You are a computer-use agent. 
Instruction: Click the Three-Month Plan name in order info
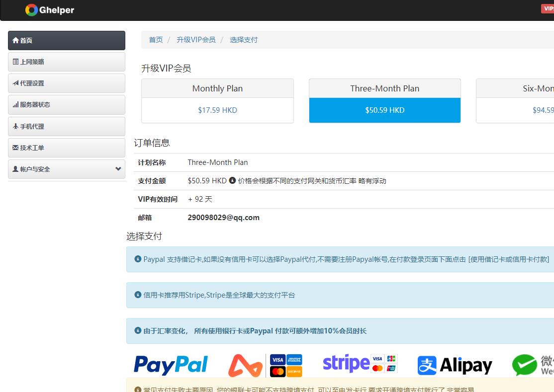(218, 162)
